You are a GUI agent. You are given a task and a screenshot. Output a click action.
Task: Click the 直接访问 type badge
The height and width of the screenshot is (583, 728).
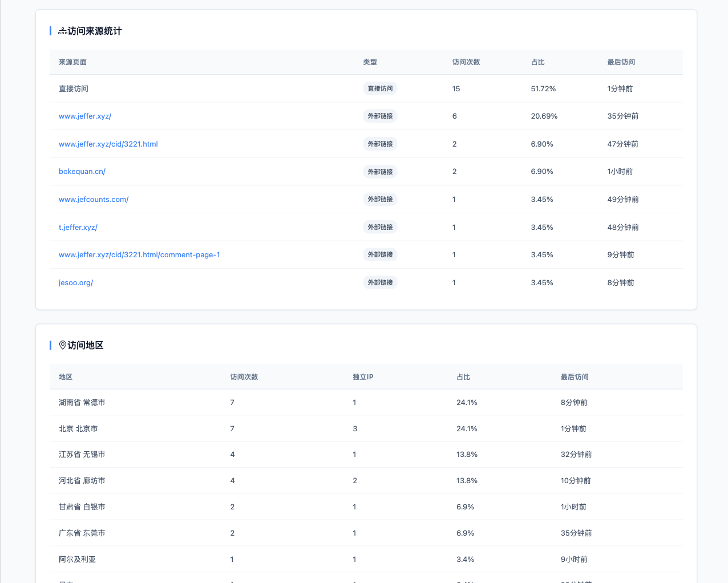coord(380,89)
